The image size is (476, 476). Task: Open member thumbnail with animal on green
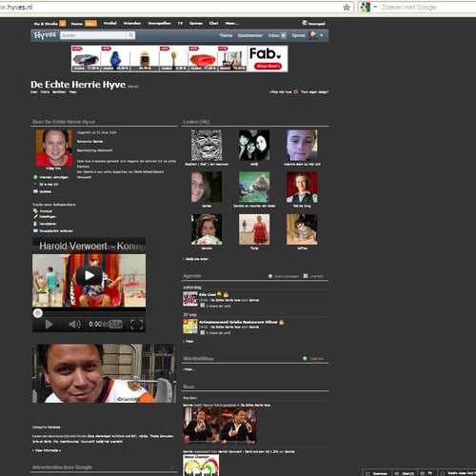click(x=254, y=188)
